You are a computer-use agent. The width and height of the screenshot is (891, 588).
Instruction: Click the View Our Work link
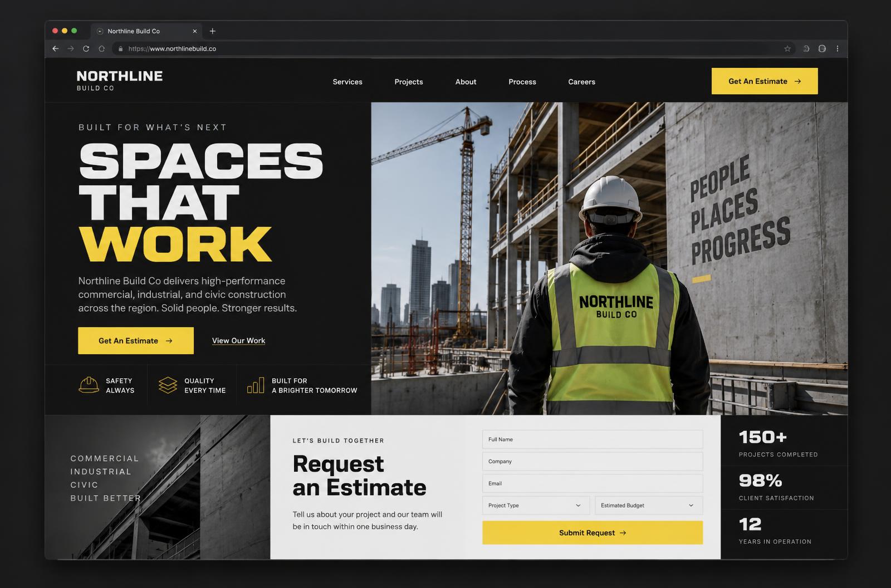click(x=238, y=341)
